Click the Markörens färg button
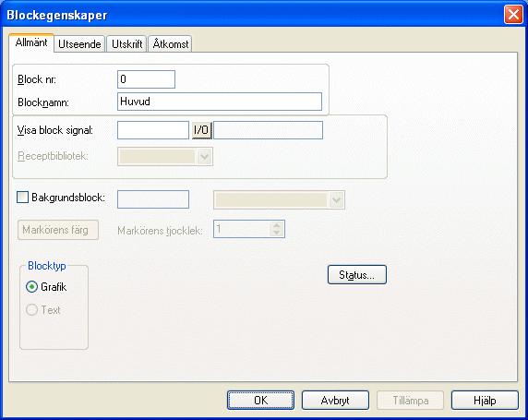Image resolution: width=528 pixels, height=420 pixels. (x=58, y=230)
